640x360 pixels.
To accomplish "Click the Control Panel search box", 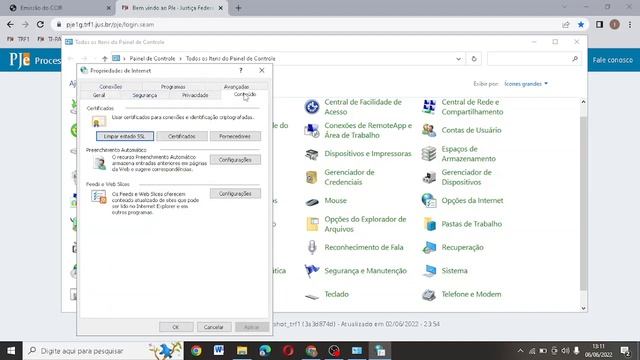I will coord(534,59).
